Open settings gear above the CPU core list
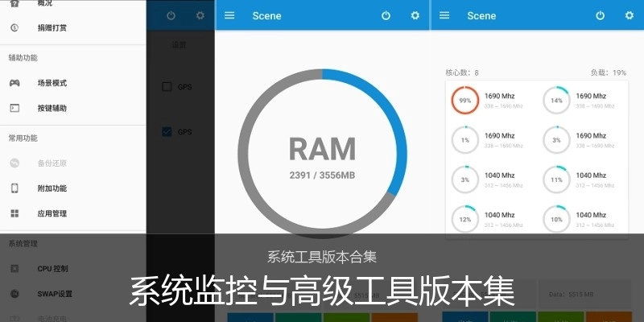 (630, 15)
